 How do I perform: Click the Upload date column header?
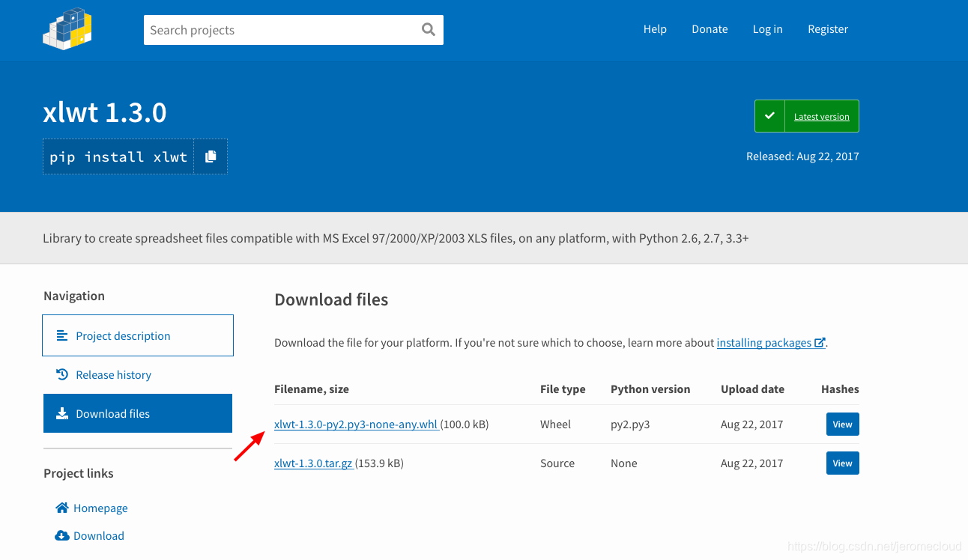tap(752, 389)
